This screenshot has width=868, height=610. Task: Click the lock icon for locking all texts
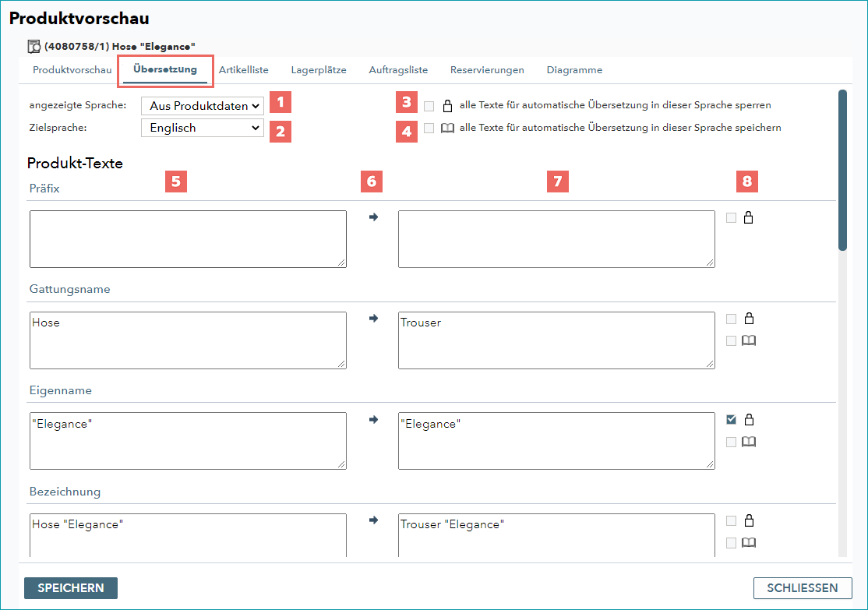[x=447, y=105]
